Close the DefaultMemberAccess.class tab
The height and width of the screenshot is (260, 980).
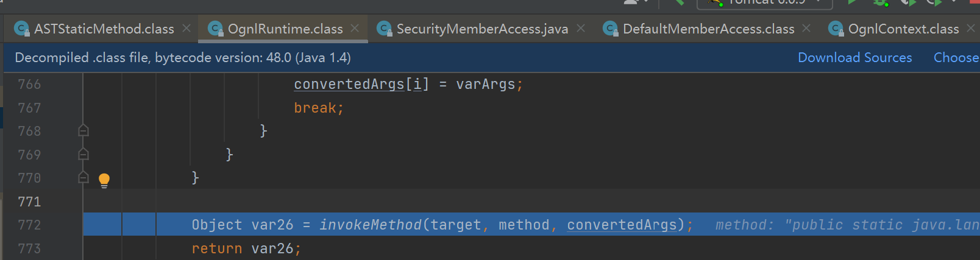(806, 29)
